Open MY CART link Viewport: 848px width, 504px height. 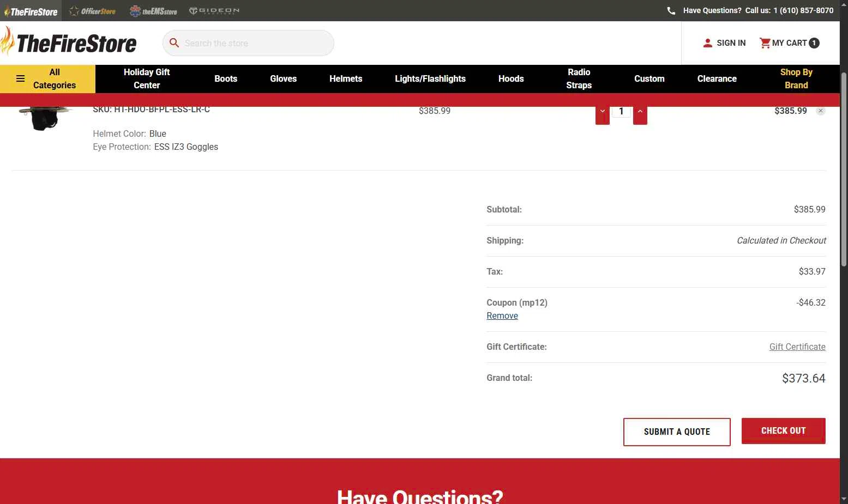(789, 43)
